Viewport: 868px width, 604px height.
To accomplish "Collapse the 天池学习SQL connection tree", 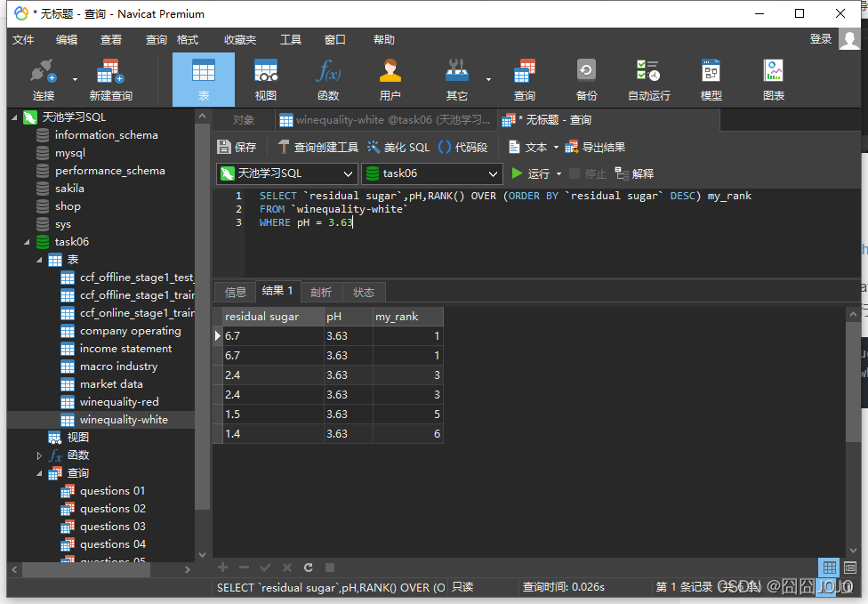I will pos(14,117).
